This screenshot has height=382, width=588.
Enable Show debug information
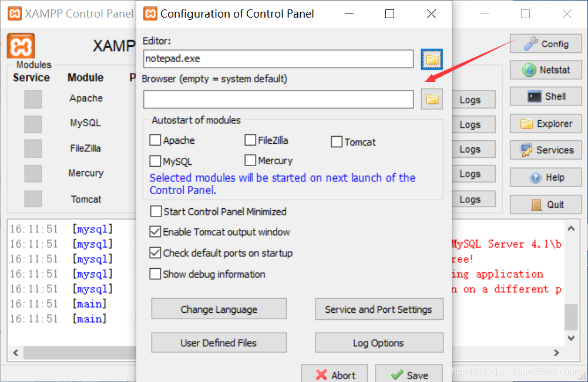pos(155,274)
